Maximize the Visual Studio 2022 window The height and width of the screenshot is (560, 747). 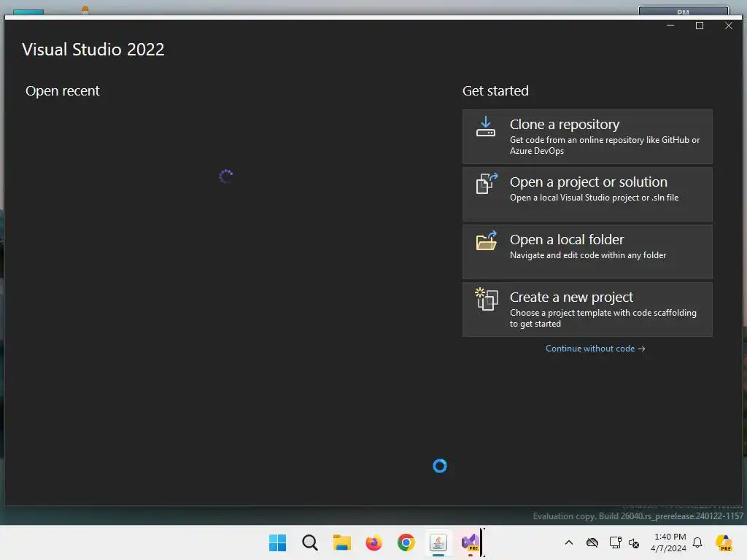point(700,26)
